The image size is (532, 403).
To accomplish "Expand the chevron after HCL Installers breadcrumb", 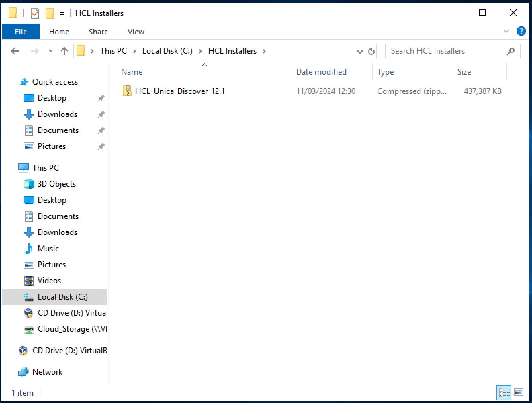I will tap(264, 51).
